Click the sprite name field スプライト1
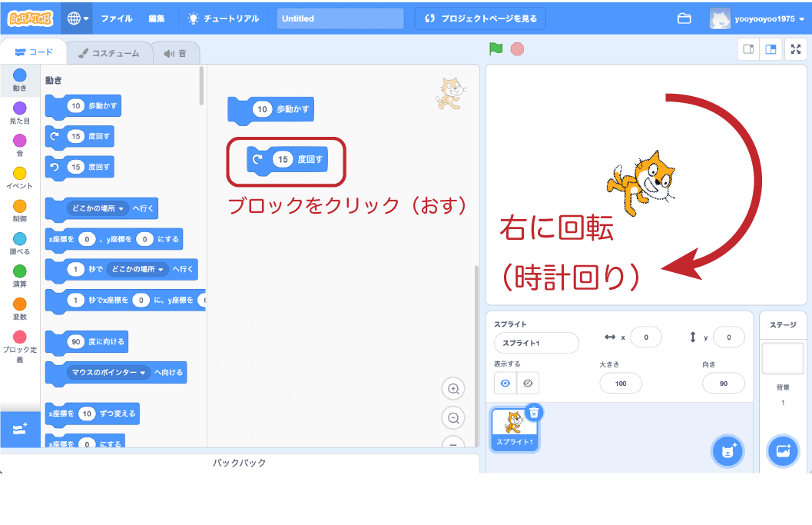This screenshot has height=525, width=812. [x=536, y=343]
